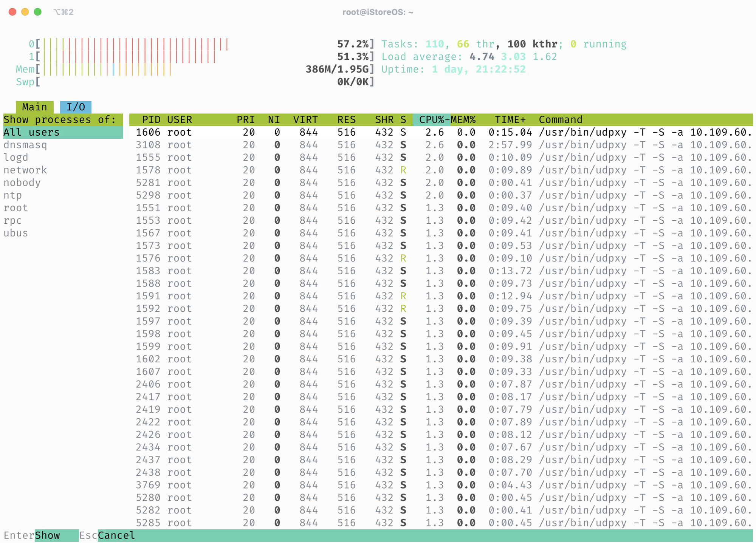Select 'All users' in user list
The width and height of the screenshot is (756, 543).
[x=32, y=132]
